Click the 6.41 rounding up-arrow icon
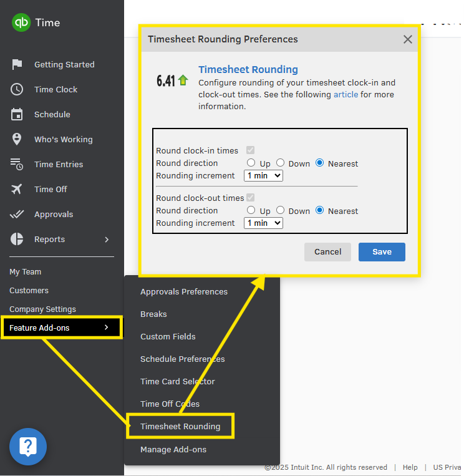 click(x=183, y=80)
